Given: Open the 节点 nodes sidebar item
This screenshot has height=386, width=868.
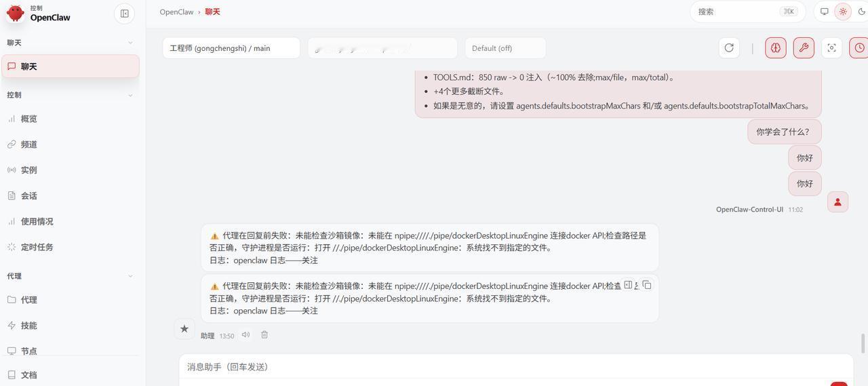Looking at the screenshot, I should tap(71, 351).
